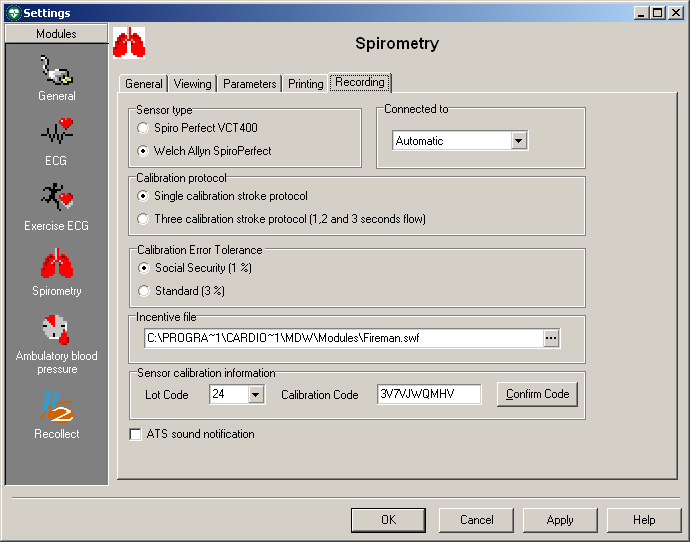This screenshot has height=542, width=690.
Task: Open the General module icon in sidebar
Action: tap(57, 70)
